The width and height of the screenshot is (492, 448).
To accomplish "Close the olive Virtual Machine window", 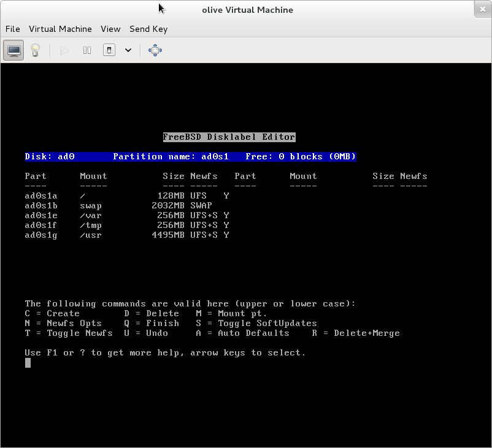I will coord(482,9).
